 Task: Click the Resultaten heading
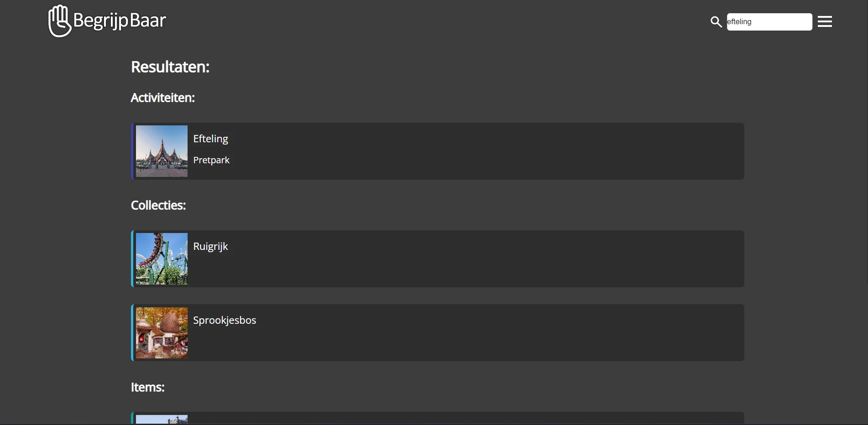(170, 67)
